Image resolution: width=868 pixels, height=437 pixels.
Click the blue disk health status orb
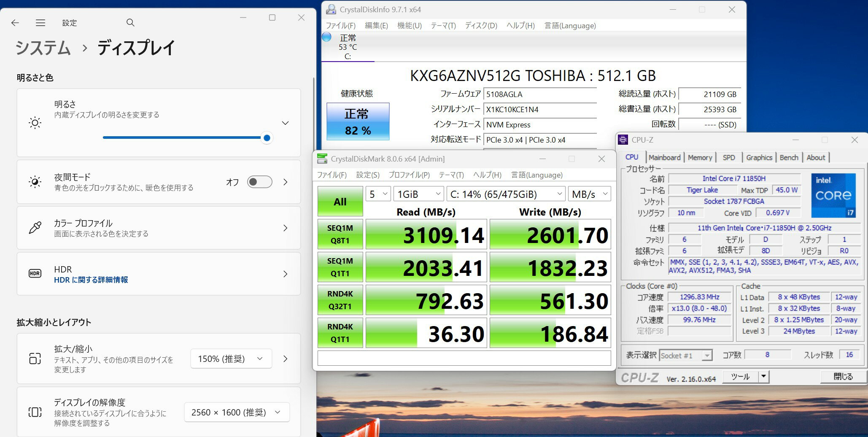tap(327, 37)
